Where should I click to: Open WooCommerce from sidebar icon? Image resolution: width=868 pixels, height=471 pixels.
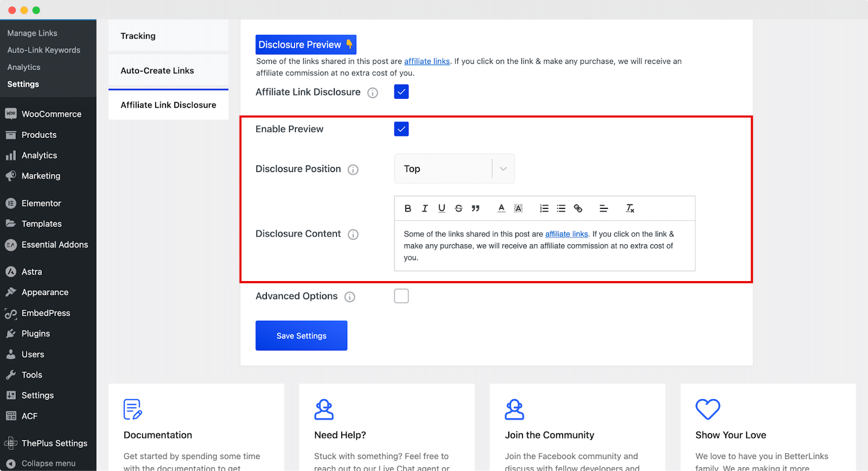click(11, 114)
